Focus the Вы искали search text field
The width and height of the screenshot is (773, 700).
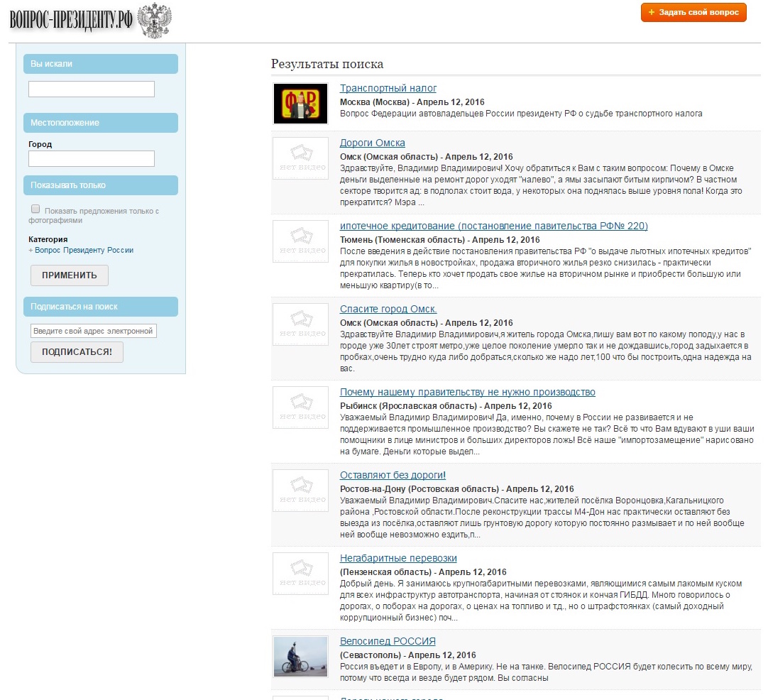point(92,89)
